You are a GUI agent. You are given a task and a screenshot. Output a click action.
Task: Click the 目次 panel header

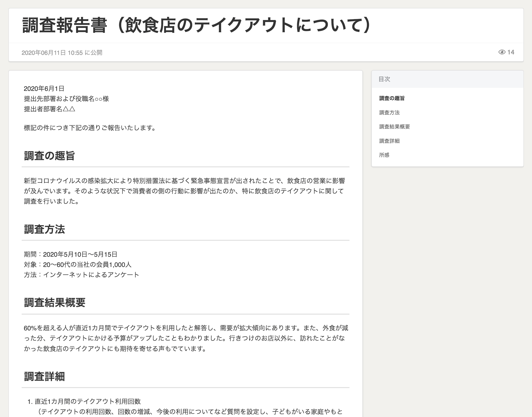pyautogui.click(x=447, y=79)
